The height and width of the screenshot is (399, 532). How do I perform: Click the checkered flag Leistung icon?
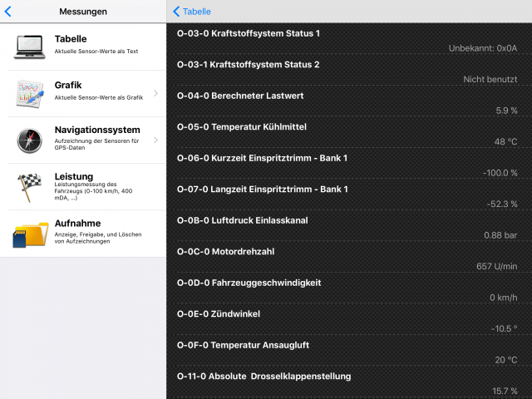coord(30,187)
